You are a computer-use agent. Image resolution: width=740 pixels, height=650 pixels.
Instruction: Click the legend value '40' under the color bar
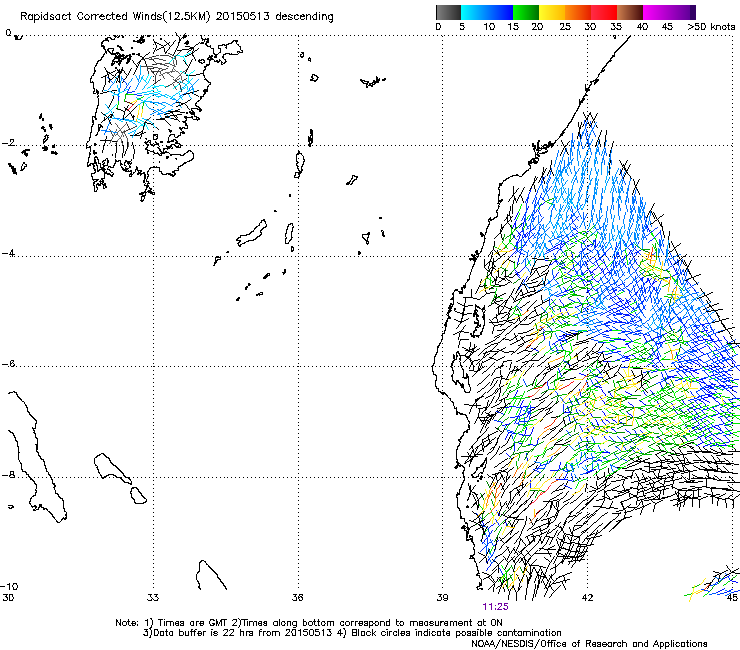coord(642,26)
